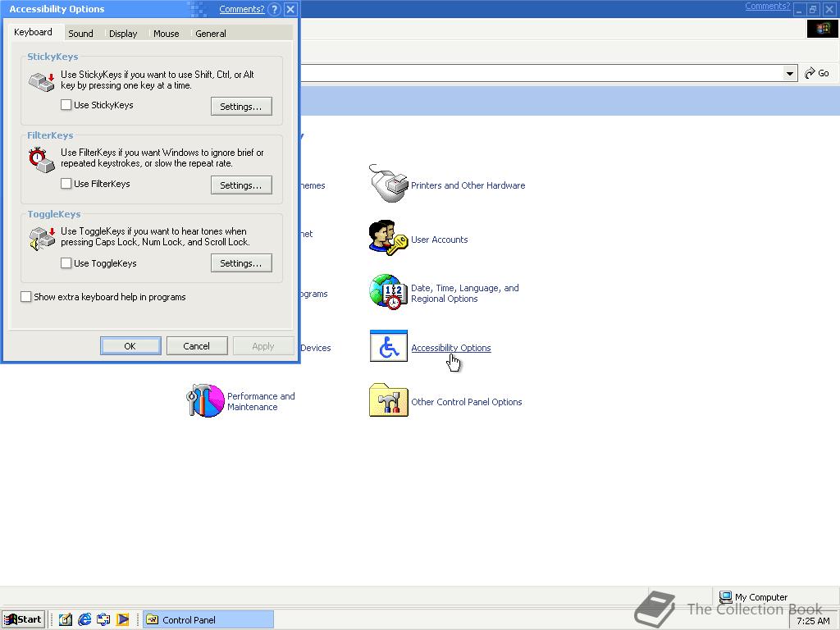This screenshot has width=840, height=630.
Task: Check Show extra keyboard help in programs
Action: [25, 297]
